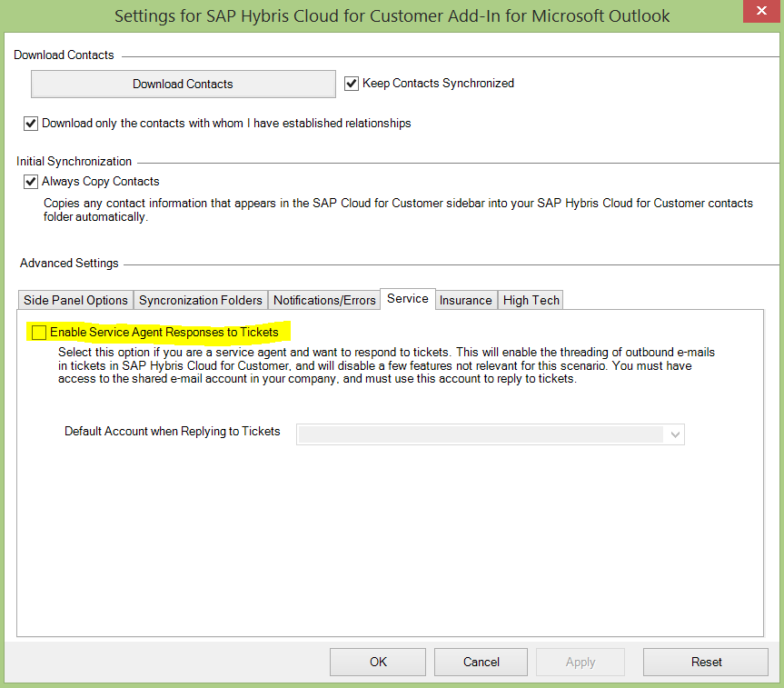Enable Service Agent Responses to Tickets
This screenshot has height=688, width=784.
[x=39, y=333]
